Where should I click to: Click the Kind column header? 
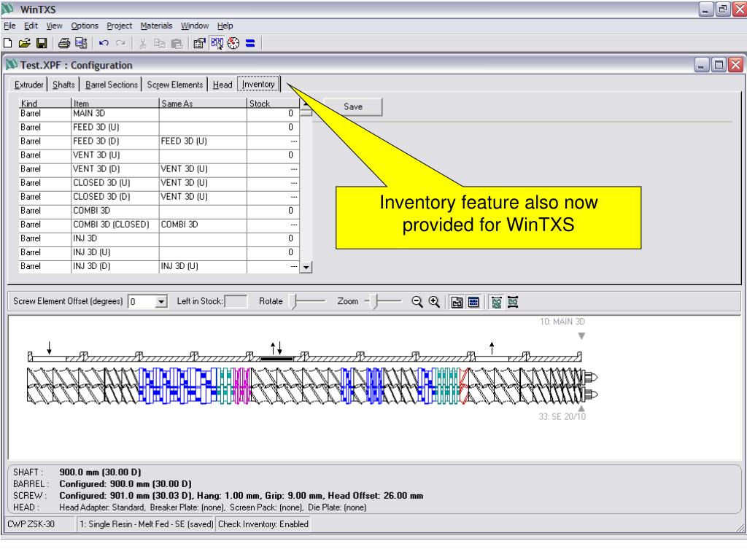pyautogui.click(x=44, y=104)
